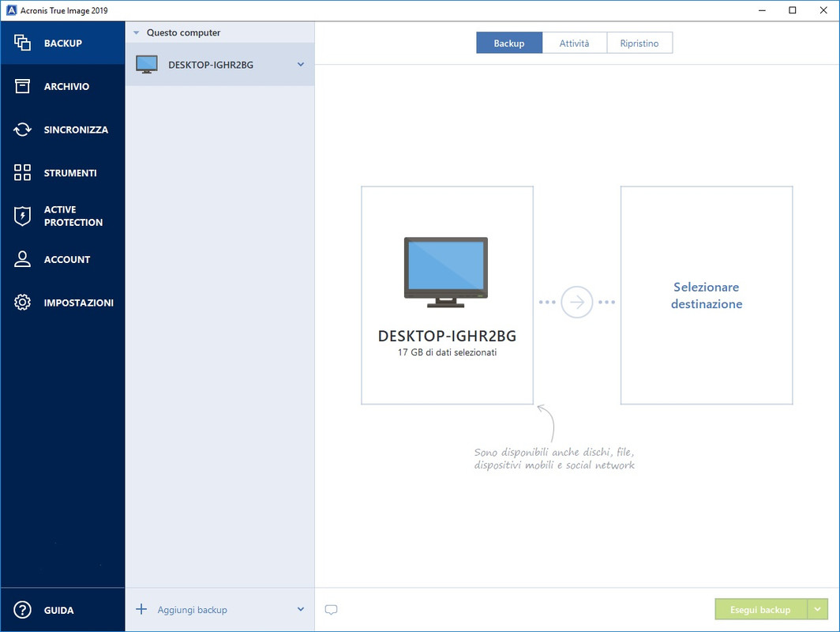Click the comment bubble icon at bottom

331,610
